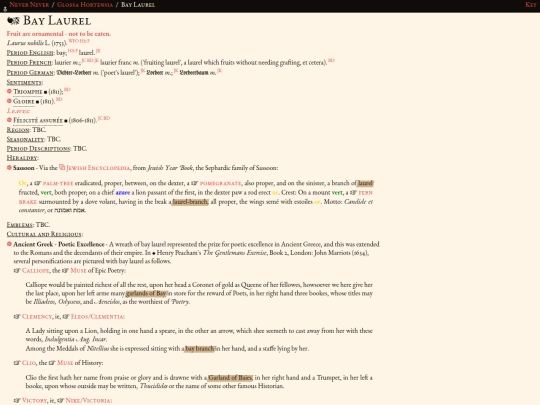Open the Clemency link
Viewport: 540px width, 405px height.
pos(37,317)
